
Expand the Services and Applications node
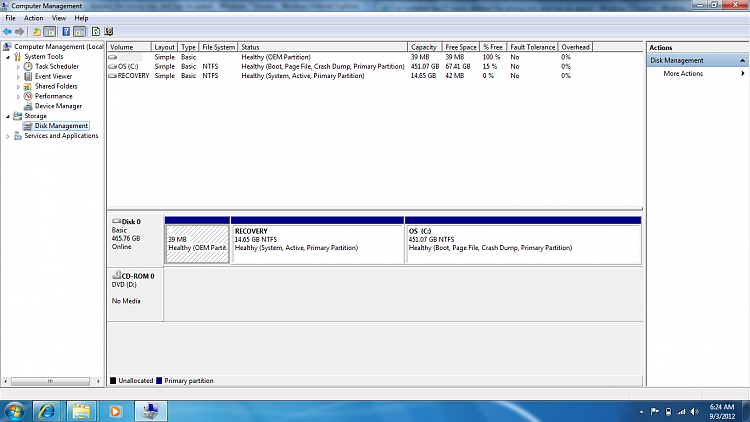(x=8, y=136)
